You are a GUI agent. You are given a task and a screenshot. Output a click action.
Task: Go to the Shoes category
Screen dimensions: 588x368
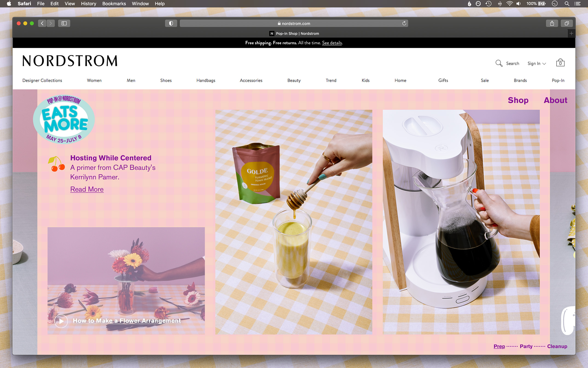coord(166,81)
